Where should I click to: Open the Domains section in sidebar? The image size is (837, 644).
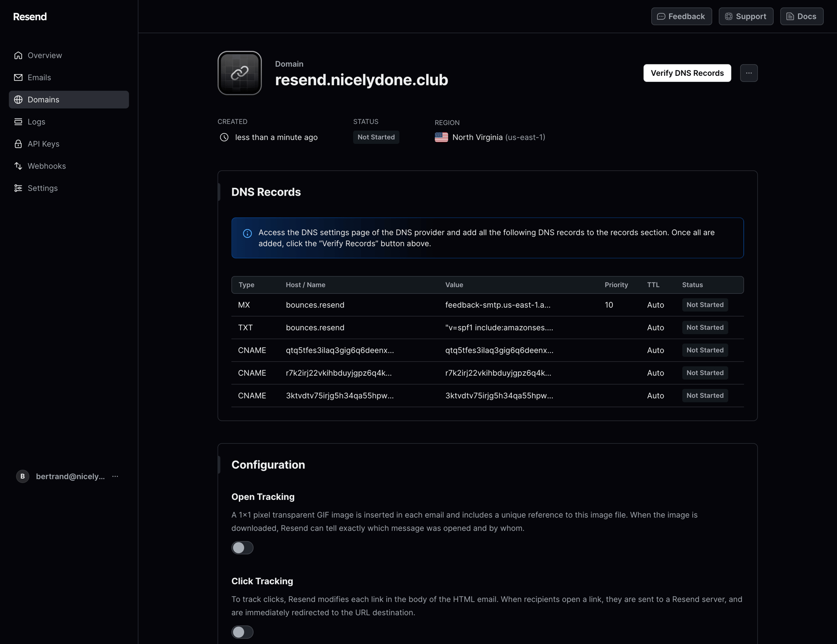point(69,99)
